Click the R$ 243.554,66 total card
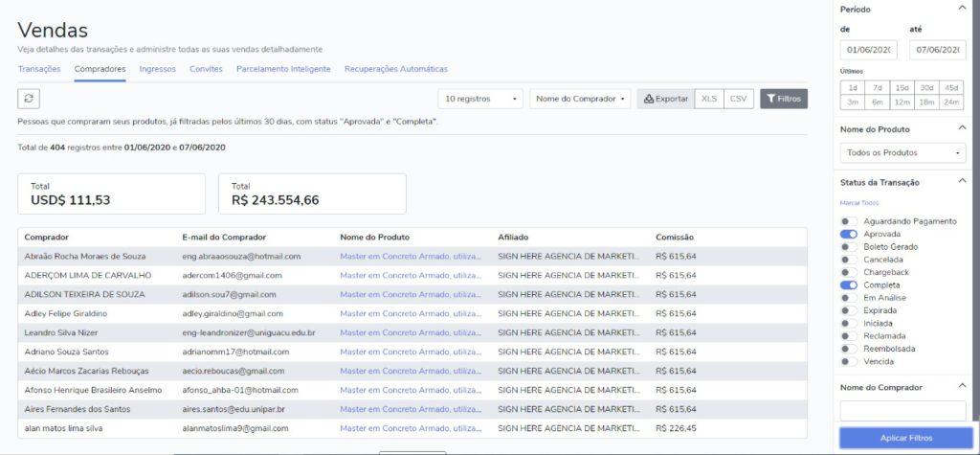The height and width of the screenshot is (455, 980). [x=313, y=194]
